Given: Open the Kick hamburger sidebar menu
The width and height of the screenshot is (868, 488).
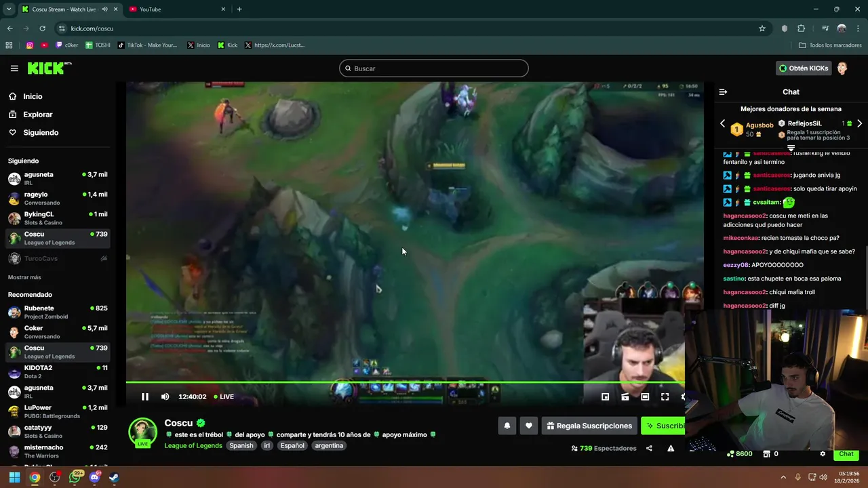Looking at the screenshot, I should (x=14, y=68).
